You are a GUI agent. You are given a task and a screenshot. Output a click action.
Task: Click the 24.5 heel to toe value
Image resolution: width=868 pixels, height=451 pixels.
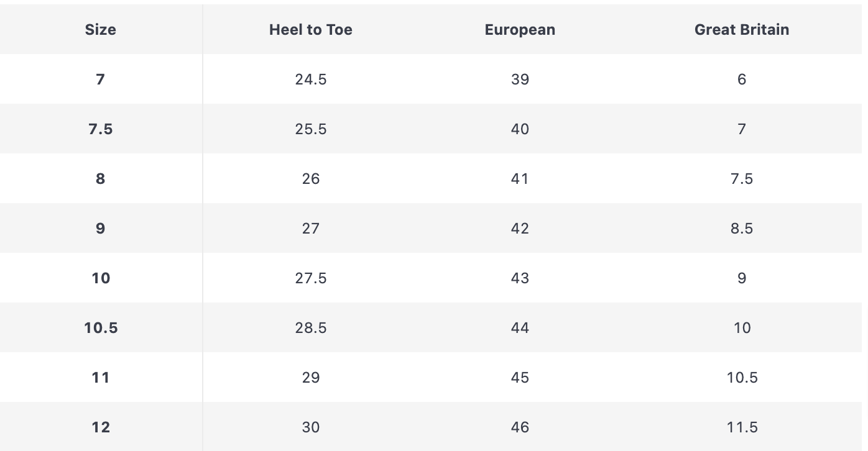310,79
